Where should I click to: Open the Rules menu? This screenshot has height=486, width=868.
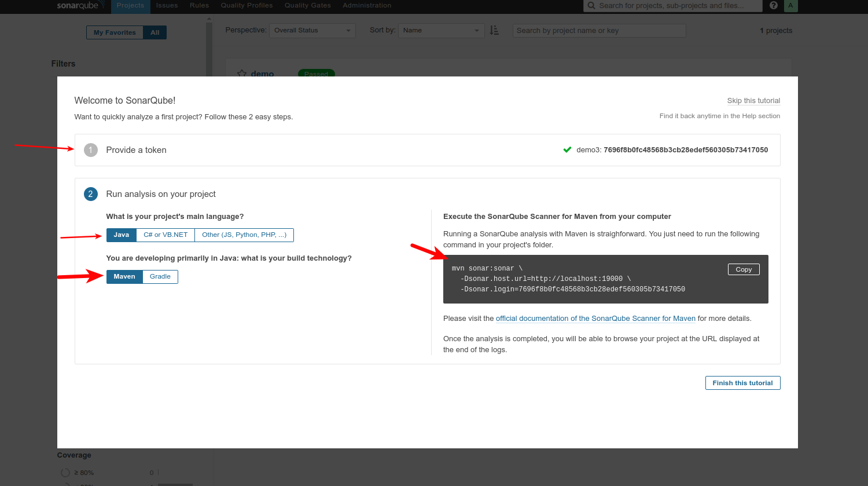[x=200, y=5]
